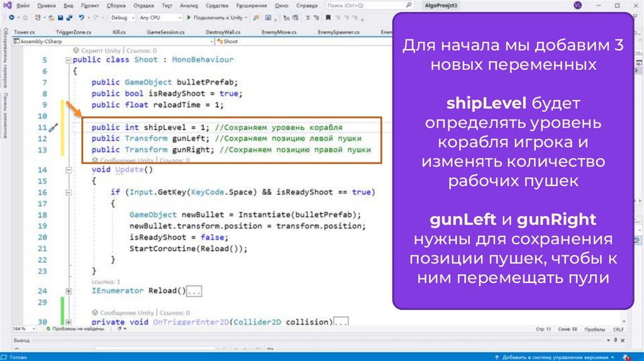Click the decrease indent toolbar icon

(307, 18)
